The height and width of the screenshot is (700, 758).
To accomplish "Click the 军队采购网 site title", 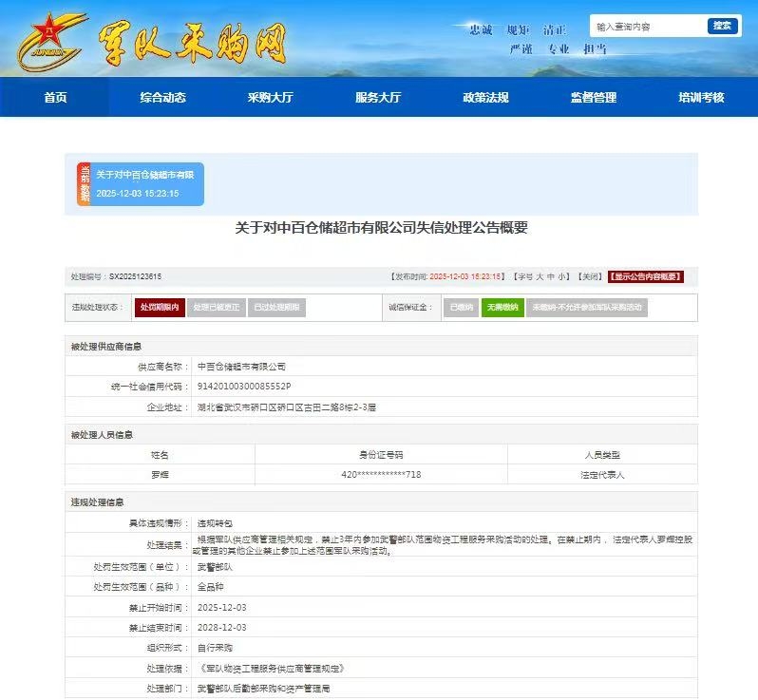I will tap(193, 44).
